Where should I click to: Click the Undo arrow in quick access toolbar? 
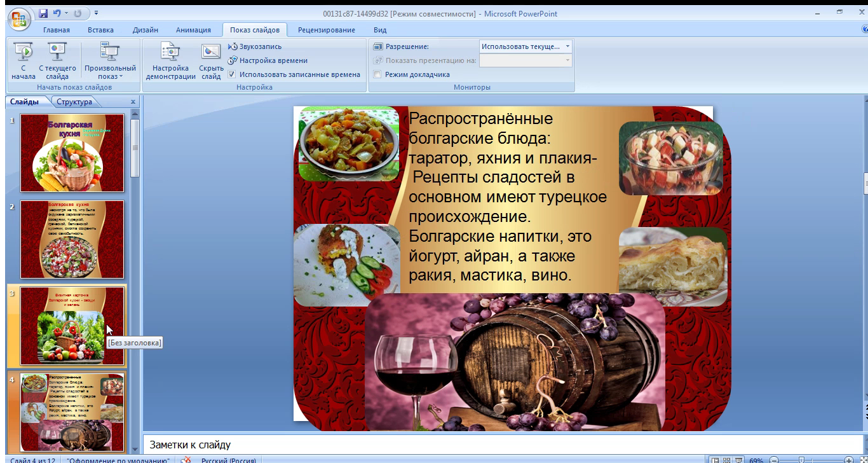57,13
